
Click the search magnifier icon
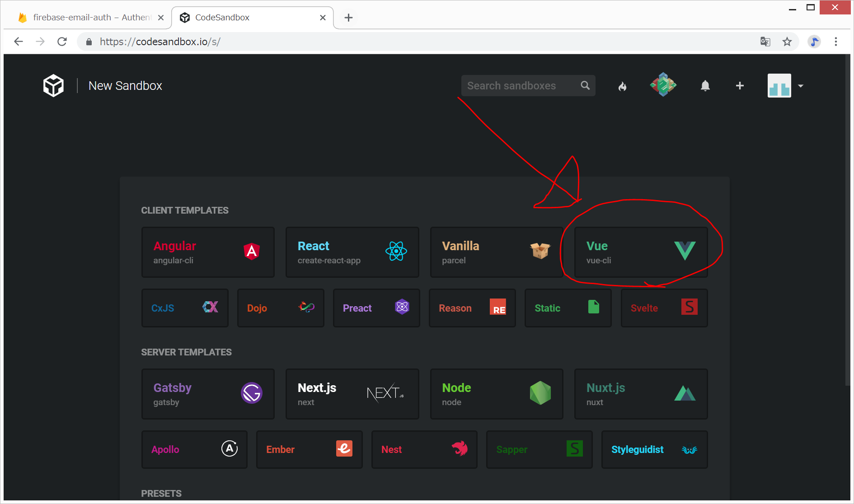[x=585, y=85]
